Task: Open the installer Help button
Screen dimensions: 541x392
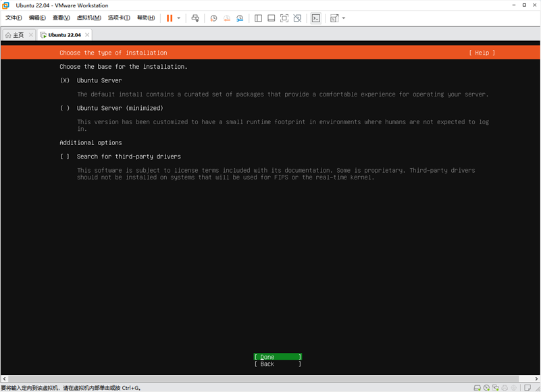Action: (482, 53)
